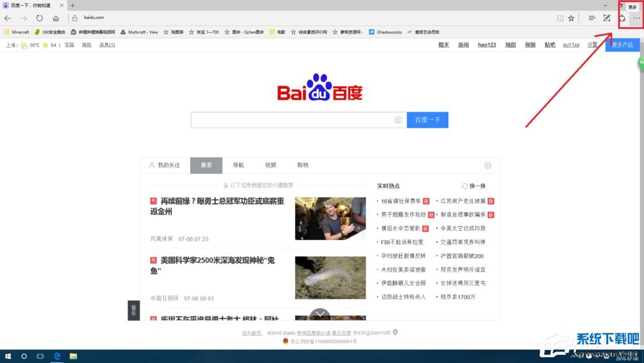Click the Baidu logo

point(319,87)
